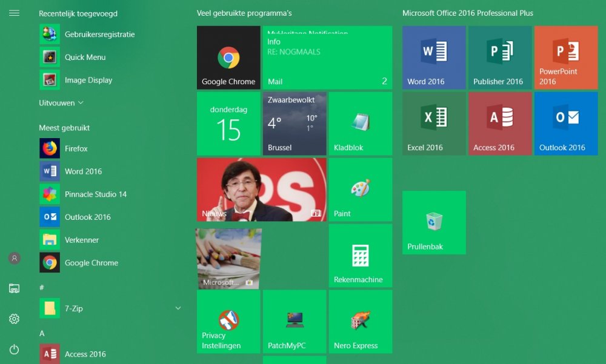Open the Privacy Instellingen tile
Image resolution: width=606 pixels, height=364 pixels.
[x=228, y=322]
